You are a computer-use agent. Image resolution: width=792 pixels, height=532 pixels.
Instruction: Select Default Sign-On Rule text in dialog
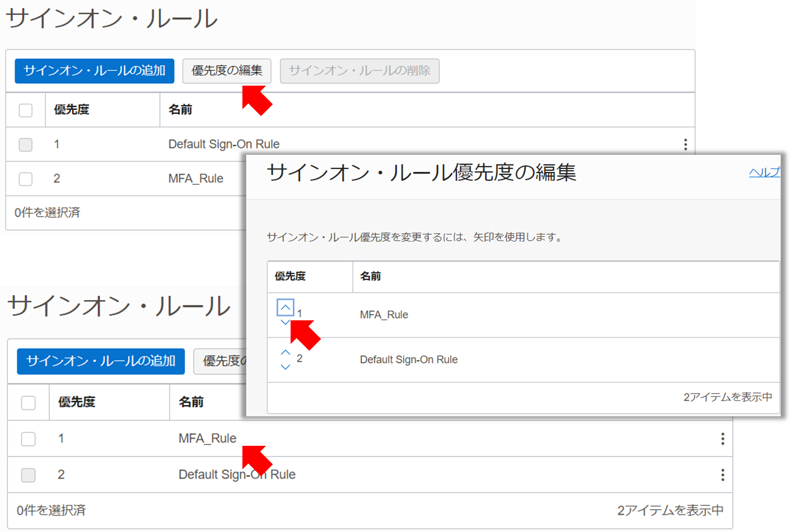coord(408,360)
